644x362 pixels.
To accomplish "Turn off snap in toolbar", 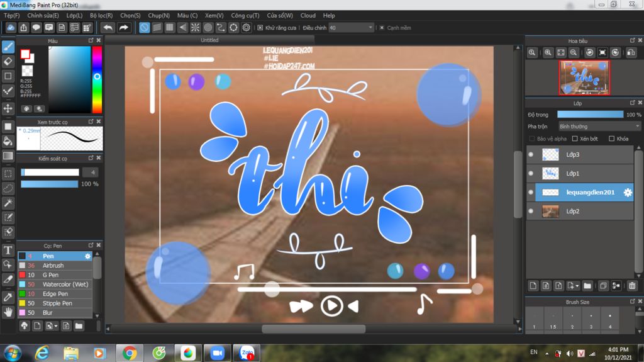I will 144,28.
